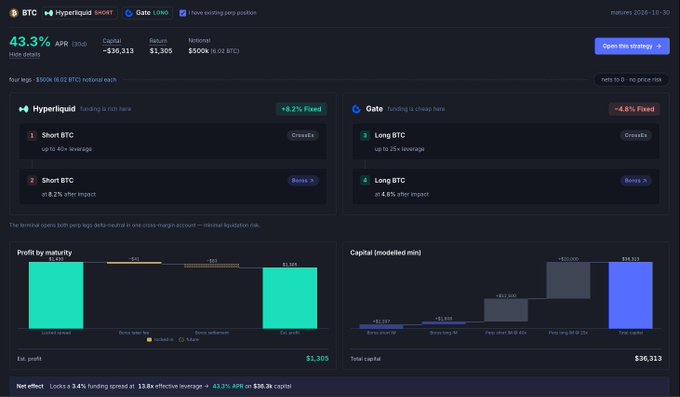Click 'funding is cheap here' note
Image resolution: width=680 pixels, height=397 pixels.
(x=416, y=109)
